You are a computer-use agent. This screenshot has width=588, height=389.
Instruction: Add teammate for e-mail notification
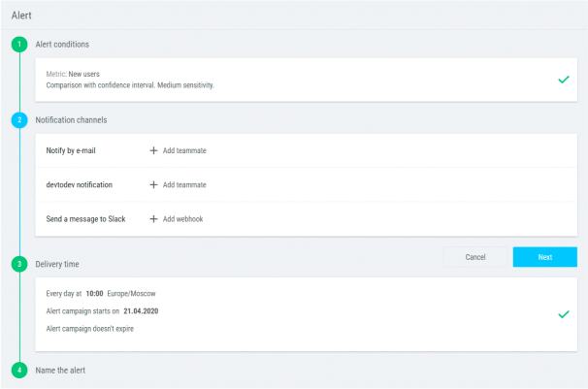tap(184, 150)
